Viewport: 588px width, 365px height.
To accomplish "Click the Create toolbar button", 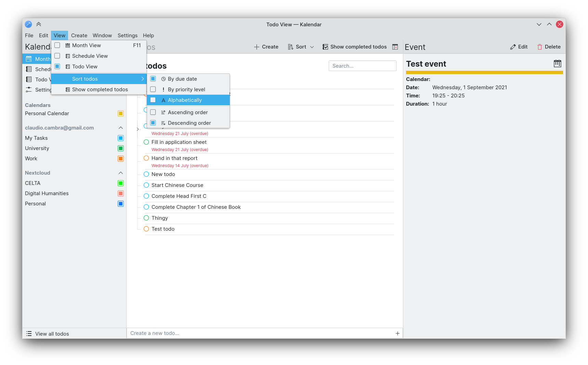I will click(x=266, y=47).
